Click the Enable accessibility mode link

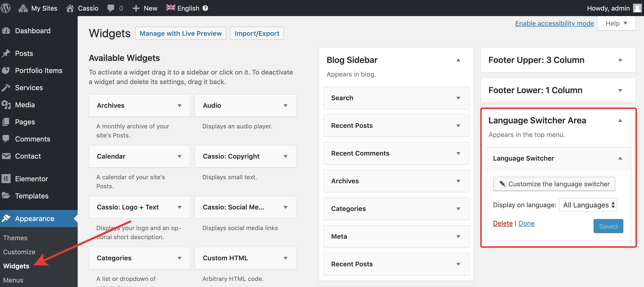[x=554, y=23]
